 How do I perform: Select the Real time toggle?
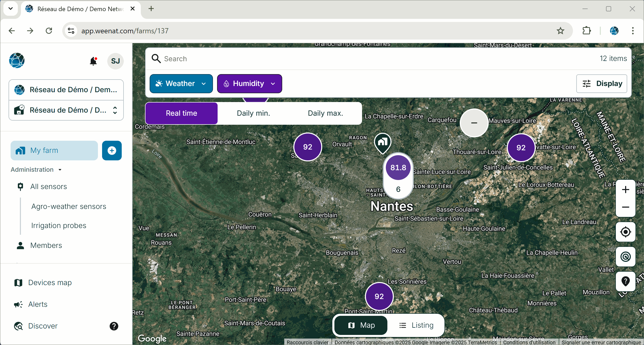pyautogui.click(x=181, y=113)
